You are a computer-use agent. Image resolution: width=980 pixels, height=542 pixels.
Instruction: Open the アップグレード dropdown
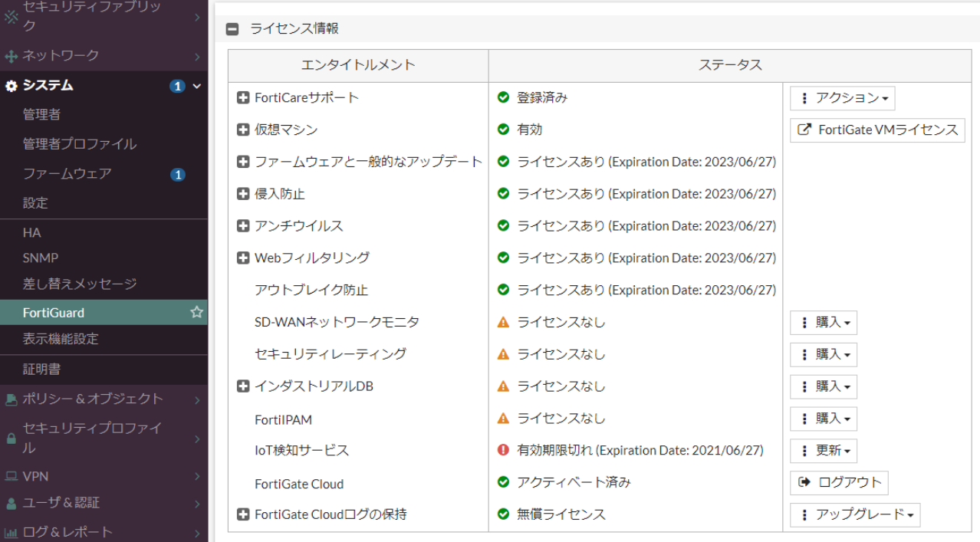[x=855, y=515]
